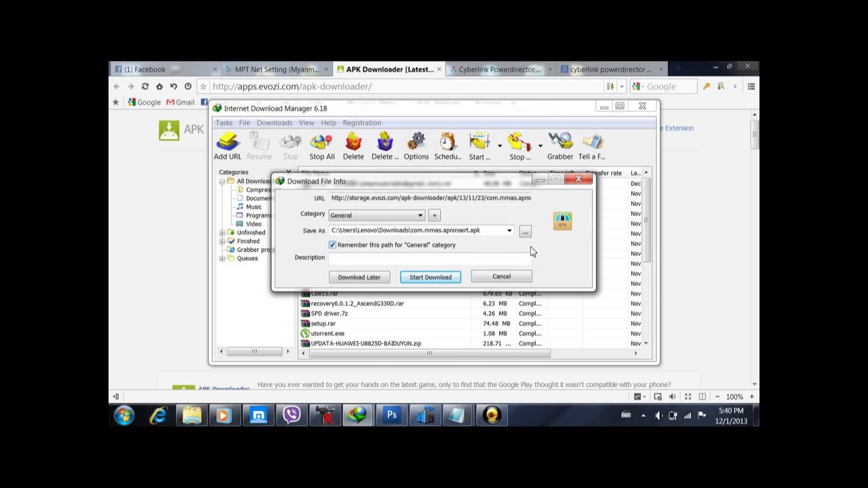
Task: Open the browser main menu icon
Action: pos(751,87)
